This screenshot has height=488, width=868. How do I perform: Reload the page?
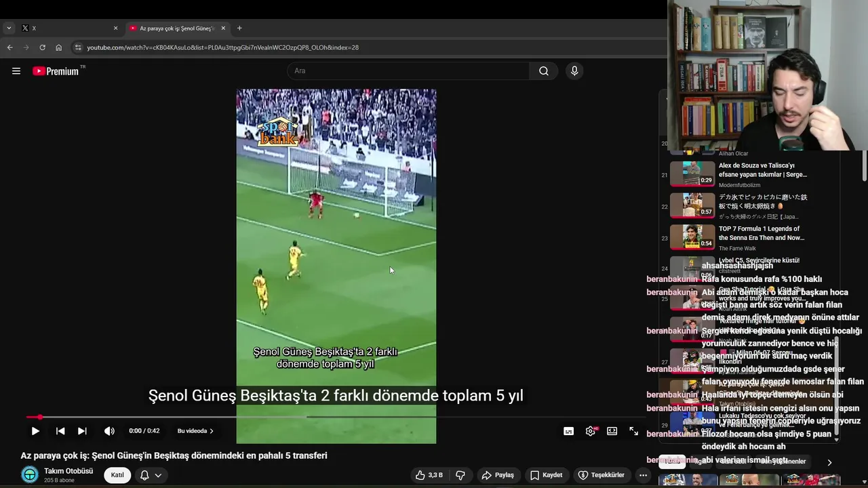42,47
